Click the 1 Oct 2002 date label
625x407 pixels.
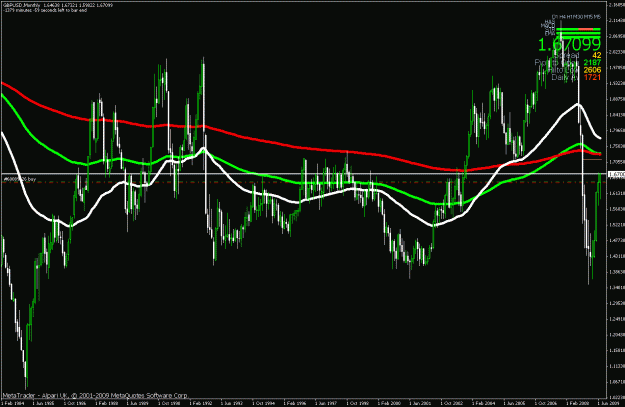coord(452,403)
